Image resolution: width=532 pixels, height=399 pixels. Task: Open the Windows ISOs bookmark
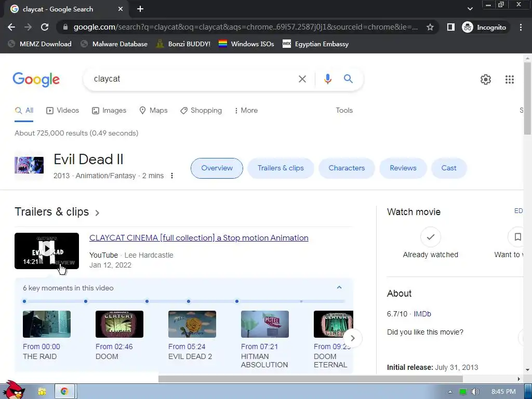tap(246, 44)
